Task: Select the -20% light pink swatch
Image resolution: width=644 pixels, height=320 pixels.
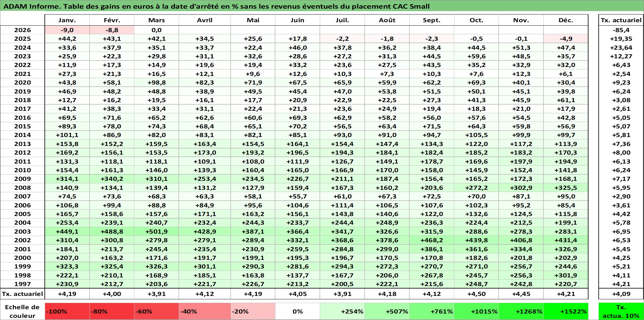Action: (253, 311)
